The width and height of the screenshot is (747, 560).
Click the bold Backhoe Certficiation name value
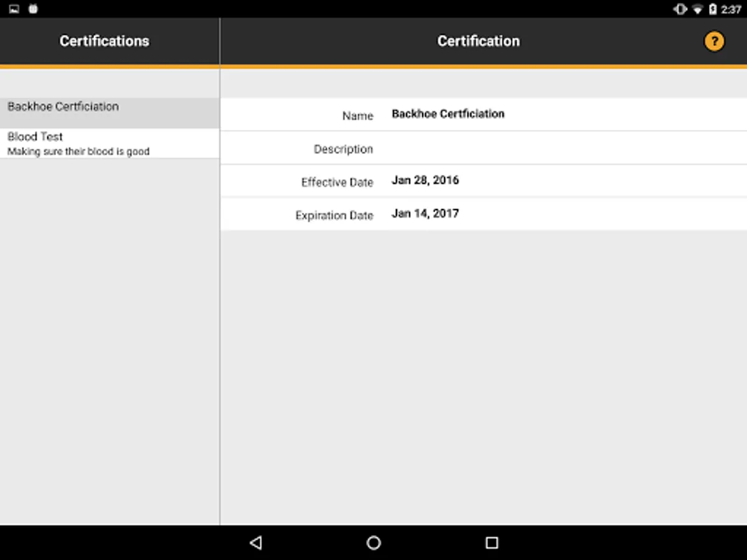pyautogui.click(x=448, y=114)
